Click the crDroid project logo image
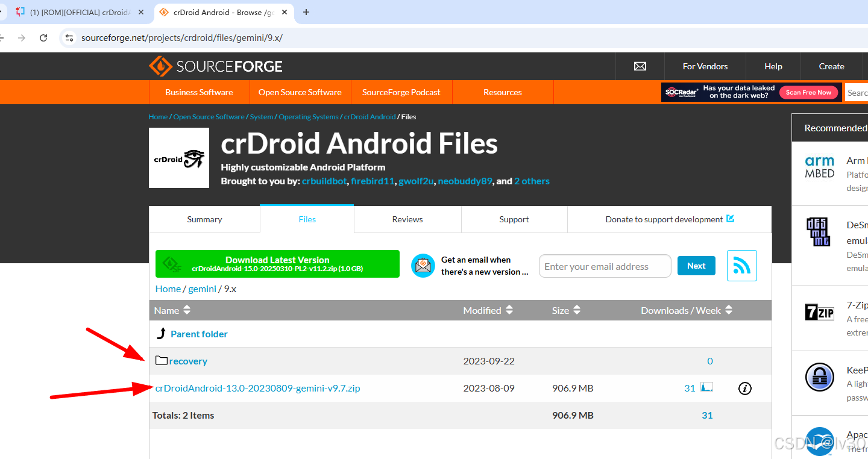The width and height of the screenshot is (868, 459). [179, 158]
